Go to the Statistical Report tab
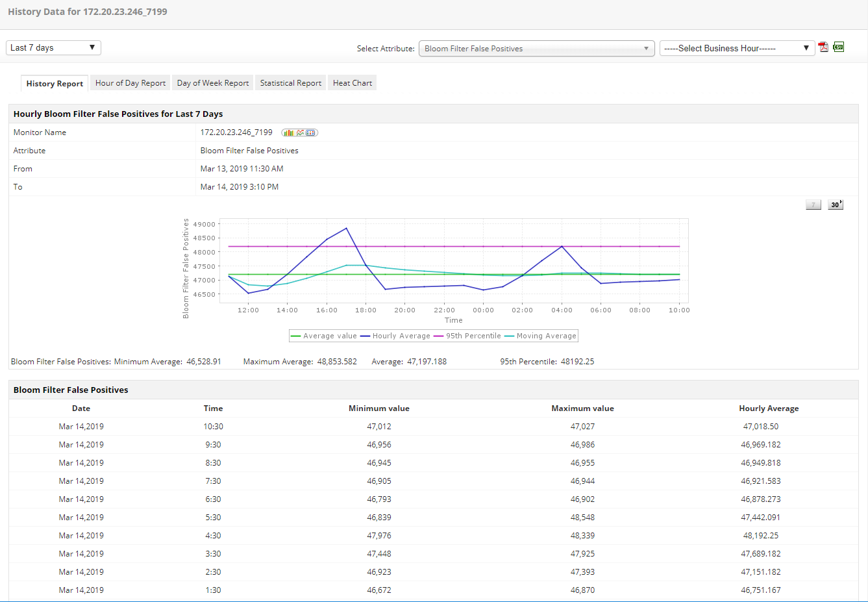 point(291,83)
